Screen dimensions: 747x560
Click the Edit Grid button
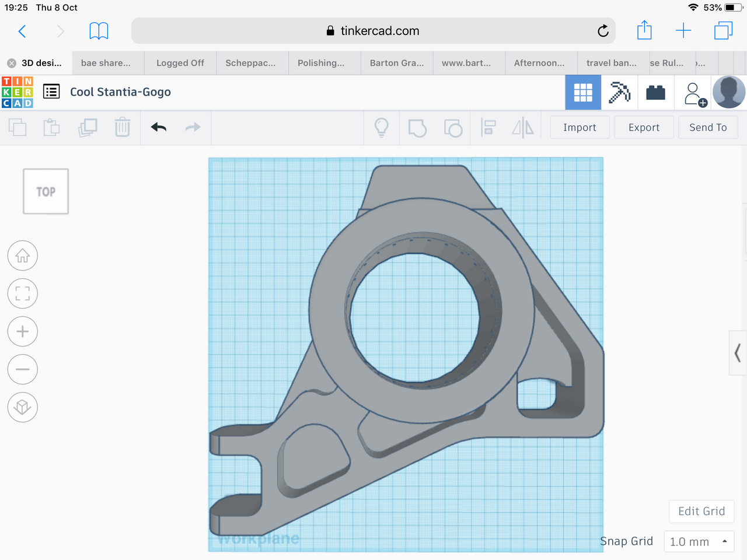(x=701, y=512)
